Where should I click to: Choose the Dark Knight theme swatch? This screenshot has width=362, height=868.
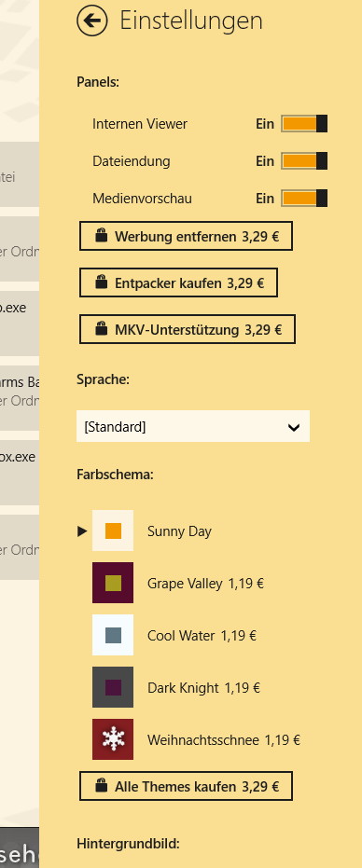pyautogui.click(x=113, y=687)
